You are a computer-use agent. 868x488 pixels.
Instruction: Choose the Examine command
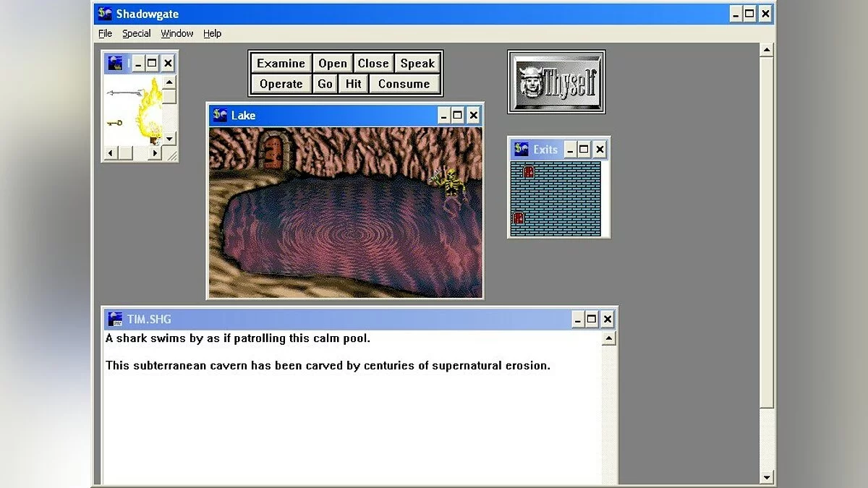(x=281, y=64)
